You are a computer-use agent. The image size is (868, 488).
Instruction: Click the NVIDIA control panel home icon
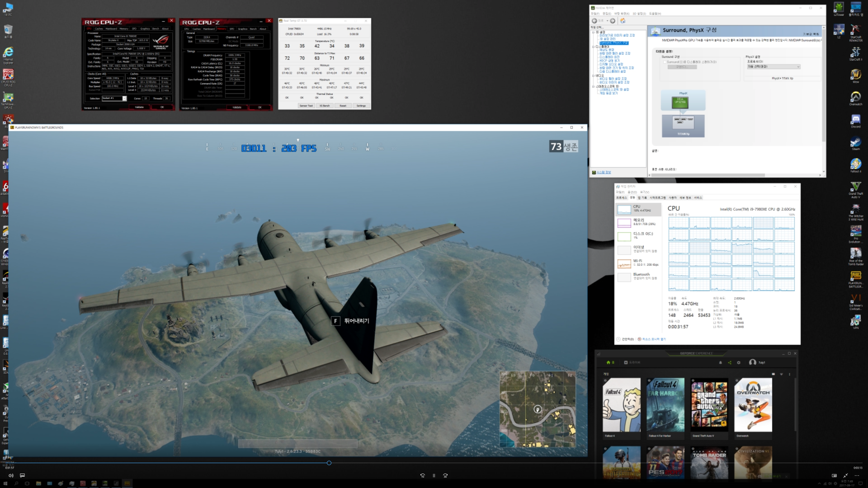coord(623,21)
